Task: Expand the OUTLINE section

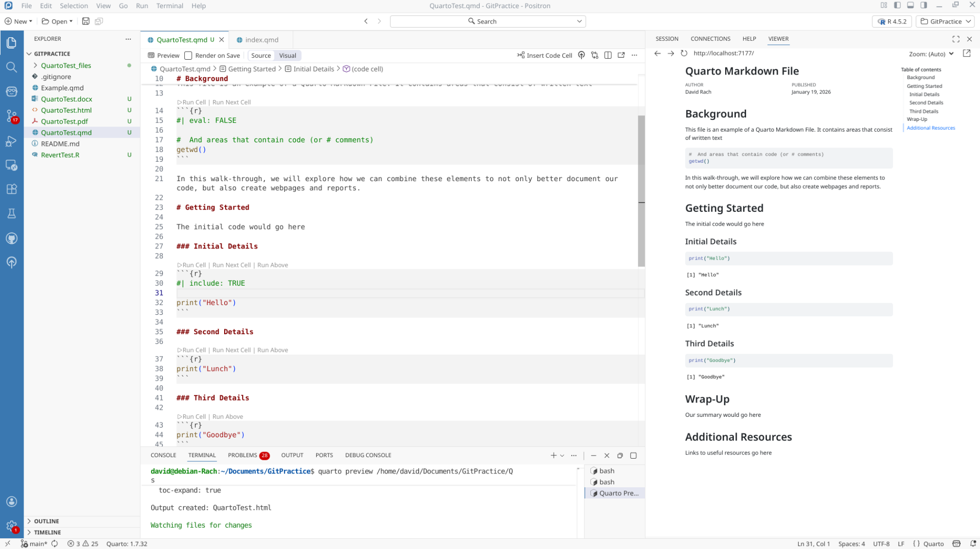Action: tap(46, 521)
